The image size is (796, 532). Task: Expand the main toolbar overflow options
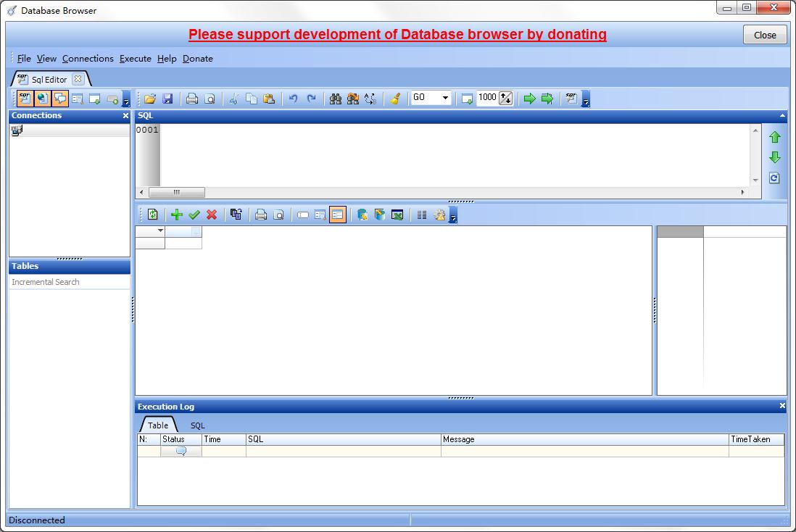click(x=585, y=99)
